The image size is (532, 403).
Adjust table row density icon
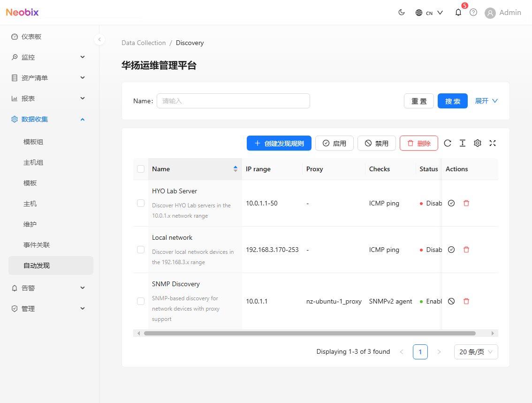click(463, 143)
